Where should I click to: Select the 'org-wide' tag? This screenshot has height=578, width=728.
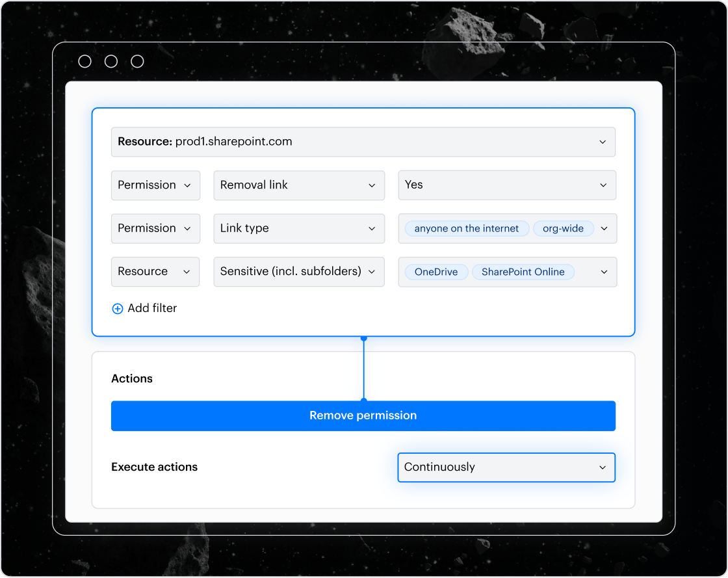point(563,229)
